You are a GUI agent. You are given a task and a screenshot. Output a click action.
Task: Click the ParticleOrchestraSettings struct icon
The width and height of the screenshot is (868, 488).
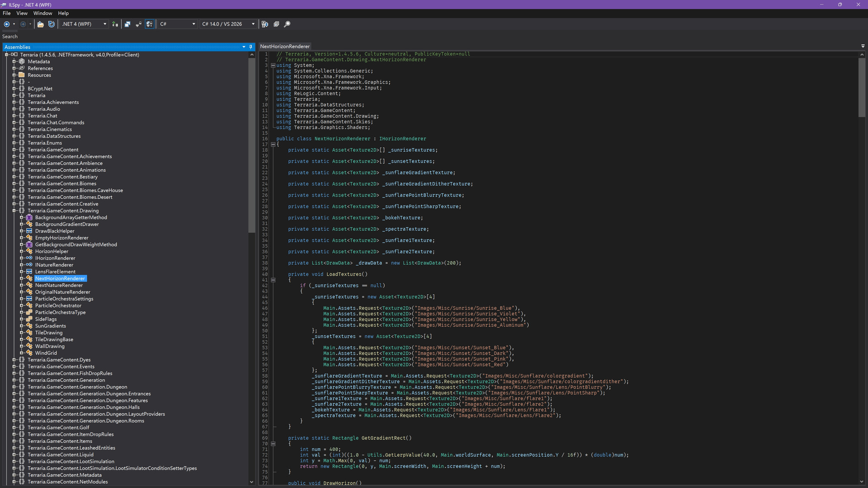(29, 299)
